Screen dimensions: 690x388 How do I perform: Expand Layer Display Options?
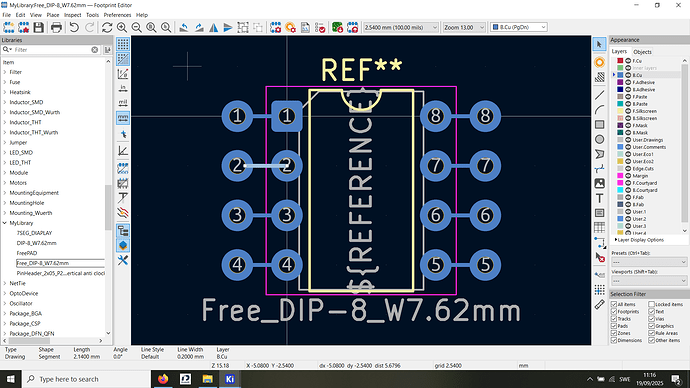click(616, 240)
